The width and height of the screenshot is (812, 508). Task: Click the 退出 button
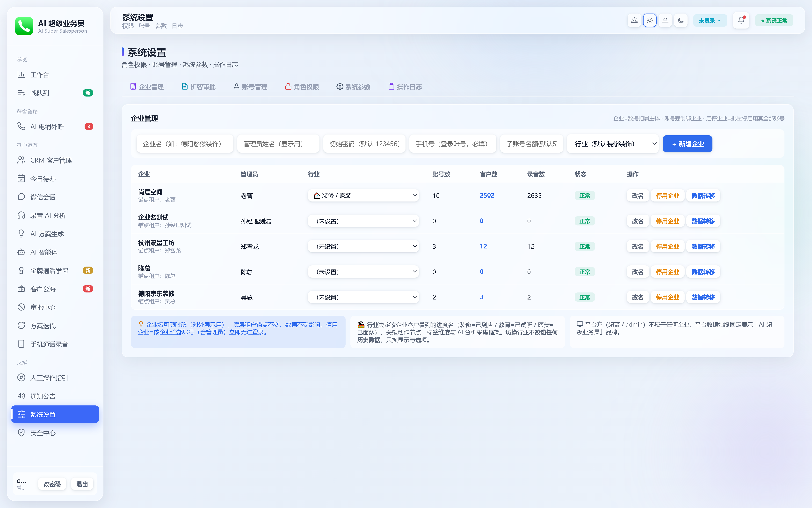point(82,484)
